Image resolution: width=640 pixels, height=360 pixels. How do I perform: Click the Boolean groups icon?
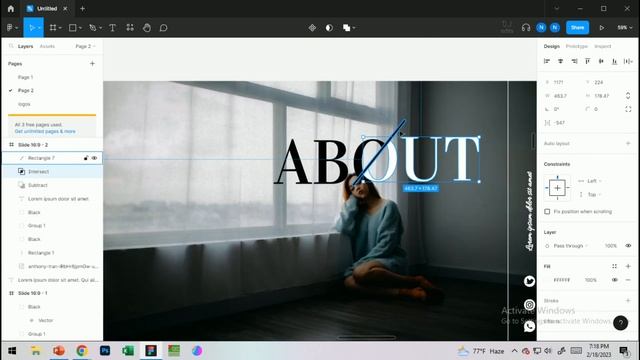(347, 28)
